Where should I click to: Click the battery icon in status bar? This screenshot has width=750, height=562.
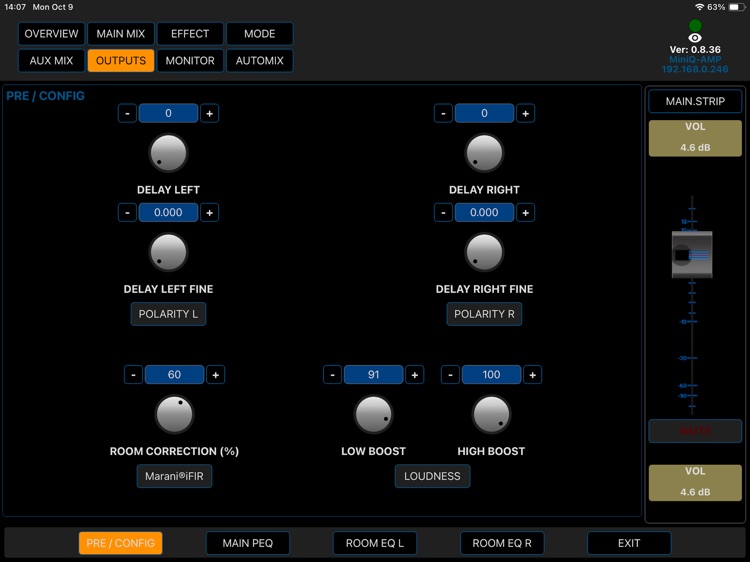(736, 7)
